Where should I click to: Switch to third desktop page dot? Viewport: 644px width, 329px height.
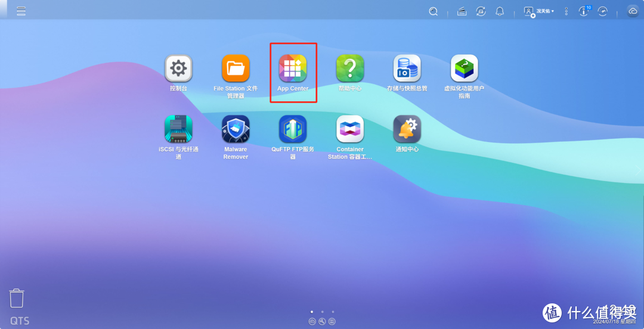[x=333, y=312]
